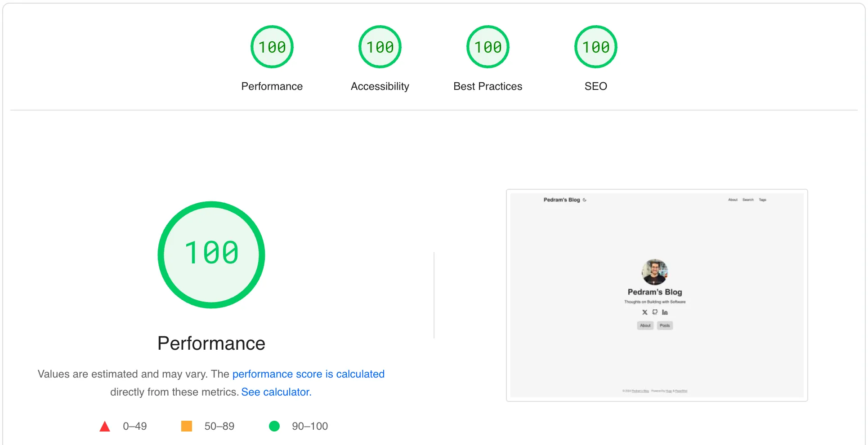The image size is (868, 445).
Task: Open the About nav link in the preview header
Action: coord(733,200)
